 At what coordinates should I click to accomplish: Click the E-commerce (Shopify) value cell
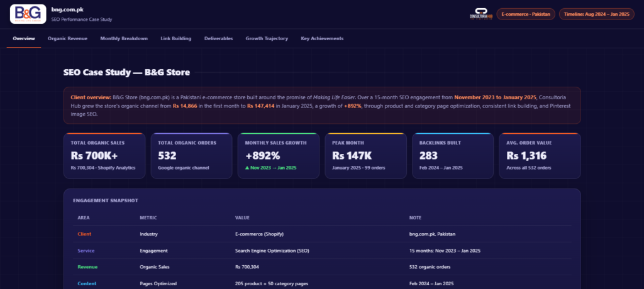tap(259, 234)
